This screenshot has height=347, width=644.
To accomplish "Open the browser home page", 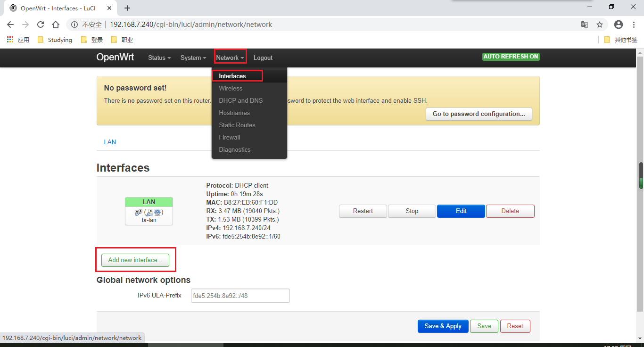I will pyautogui.click(x=56, y=25).
